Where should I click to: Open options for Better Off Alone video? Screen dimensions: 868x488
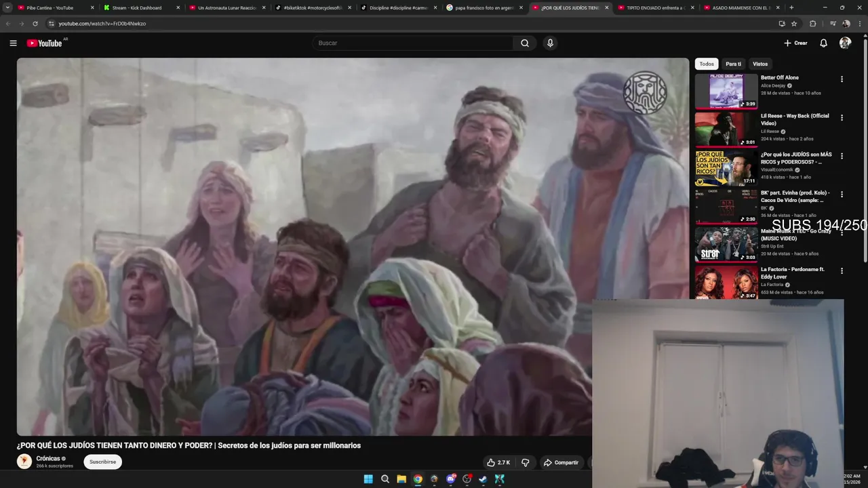coord(842,79)
